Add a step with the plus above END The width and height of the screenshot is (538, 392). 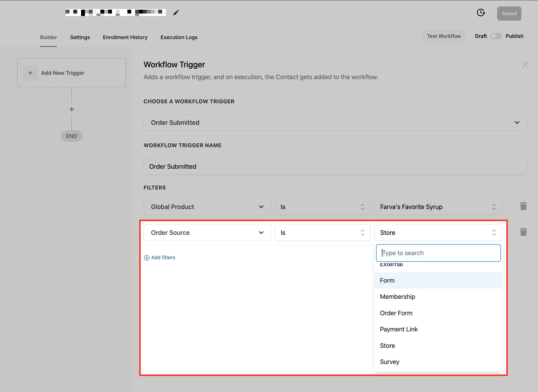pos(72,109)
